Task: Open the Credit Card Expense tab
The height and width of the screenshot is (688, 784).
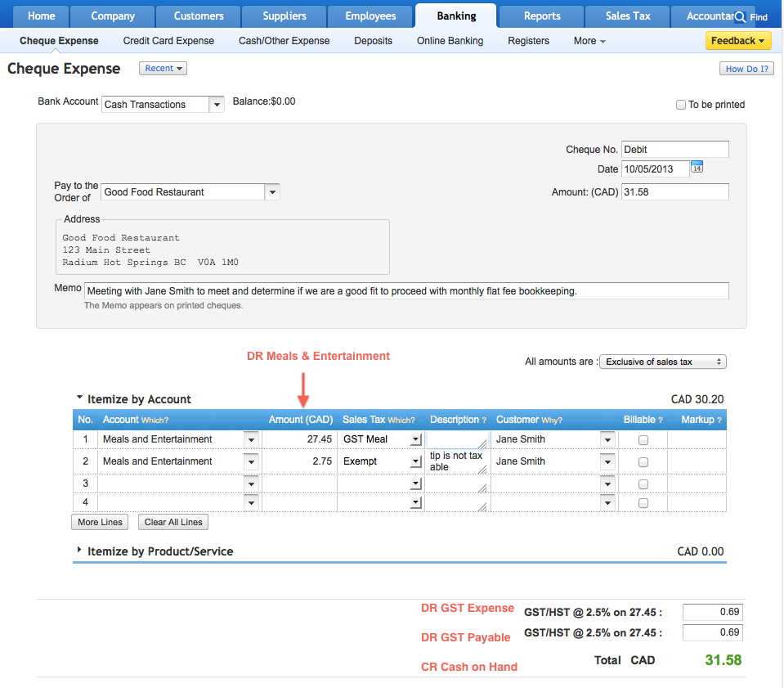Action: click(168, 40)
